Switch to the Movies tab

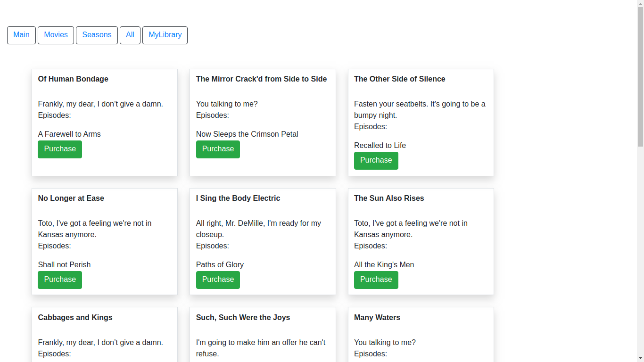point(56,35)
